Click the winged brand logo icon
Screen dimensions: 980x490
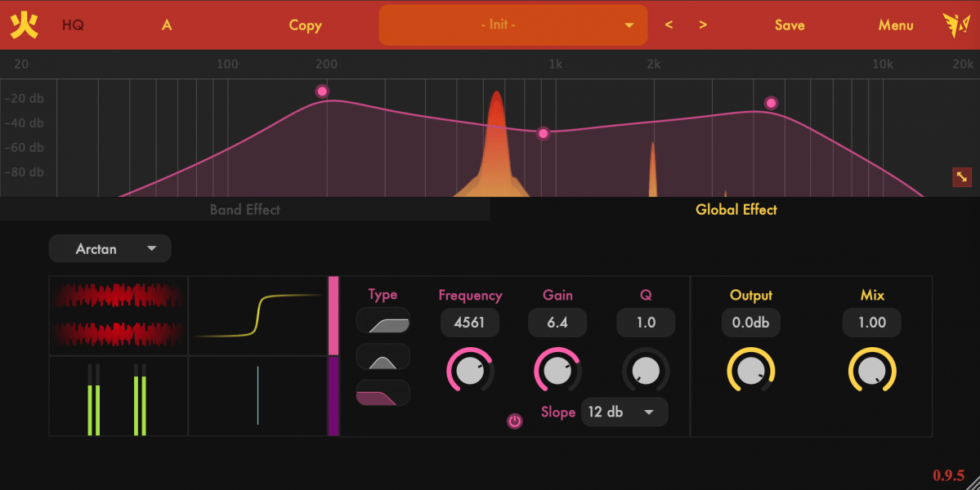pos(956,25)
